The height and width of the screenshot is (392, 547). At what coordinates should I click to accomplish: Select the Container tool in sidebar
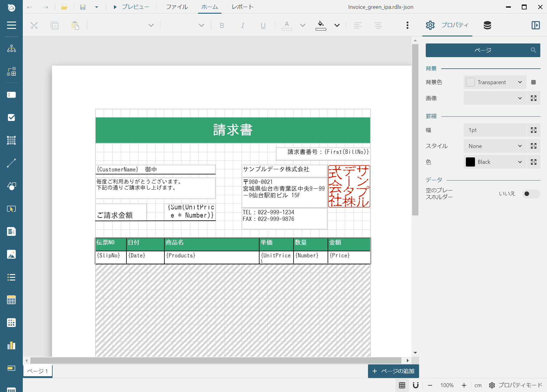click(11, 140)
